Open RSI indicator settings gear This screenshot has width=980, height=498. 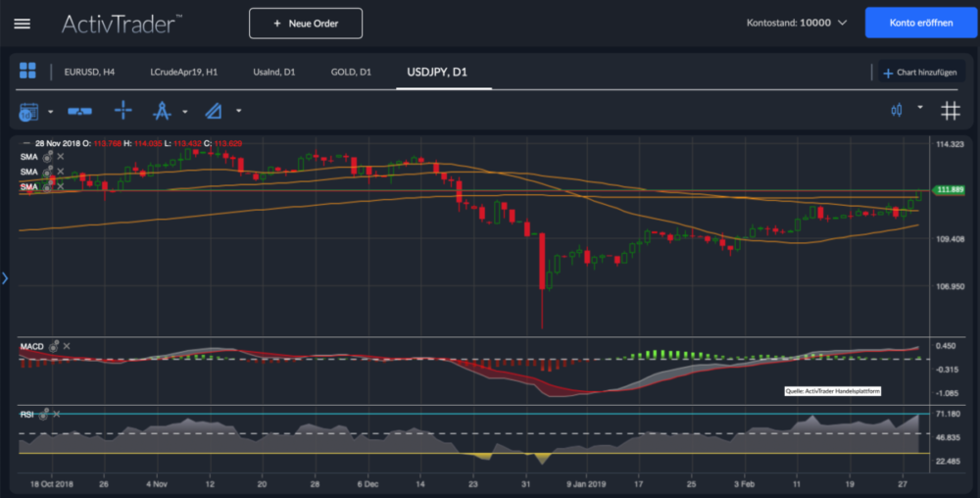tap(44, 415)
